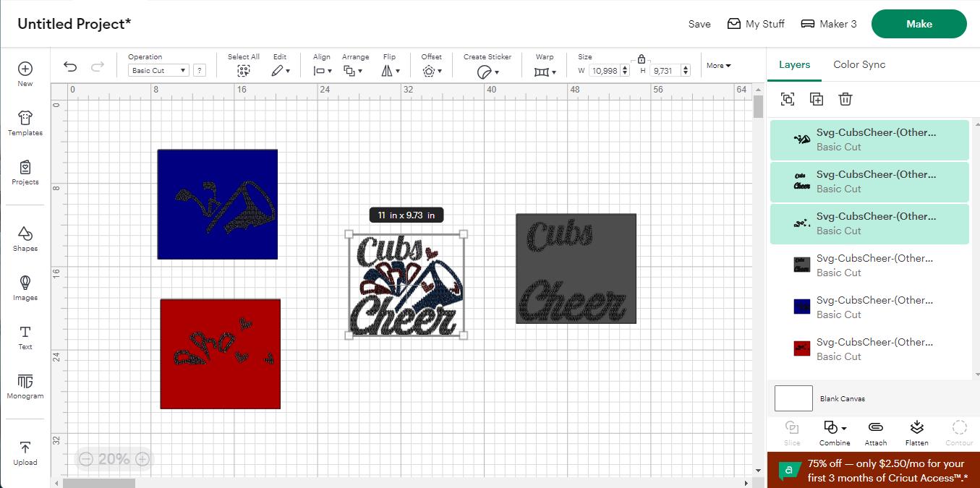This screenshot has height=488, width=980.
Task: Open the Offset dropdown
Action: (432, 71)
